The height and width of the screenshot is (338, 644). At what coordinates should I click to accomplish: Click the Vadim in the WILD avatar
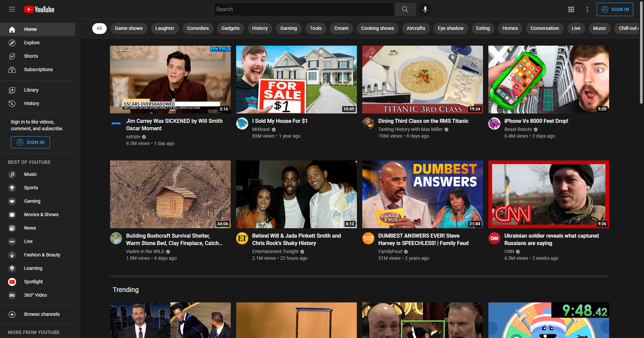(x=116, y=238)
